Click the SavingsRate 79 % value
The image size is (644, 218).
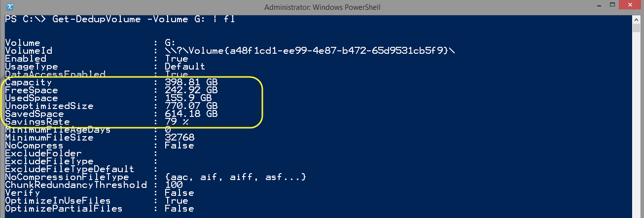(177, 122)
